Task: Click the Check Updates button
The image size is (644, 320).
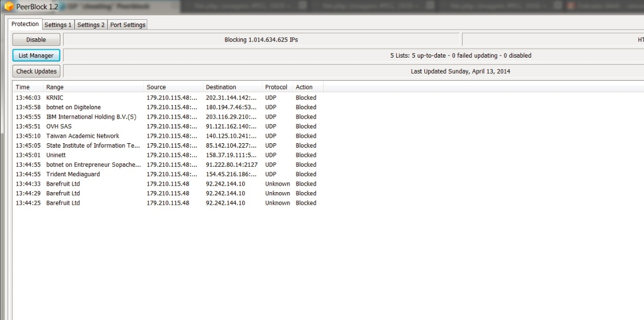Action: coord(36,71)
